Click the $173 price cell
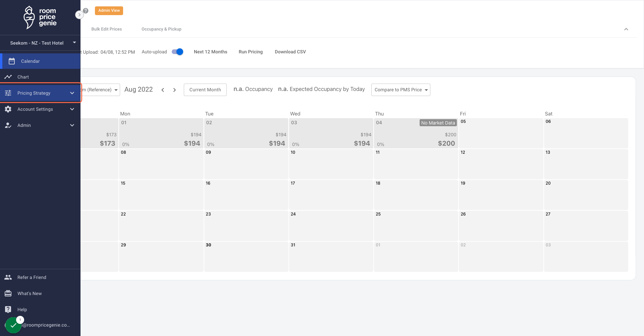The image size is (644, 336). [100, 133]
